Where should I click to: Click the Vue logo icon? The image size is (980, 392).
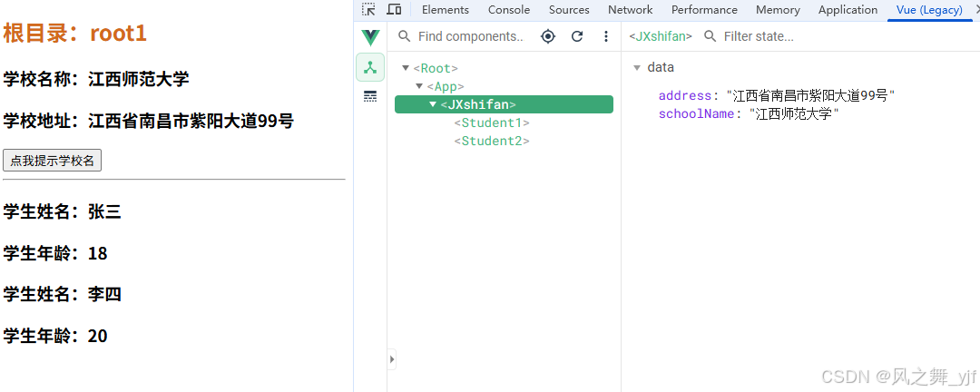[370, 37]
